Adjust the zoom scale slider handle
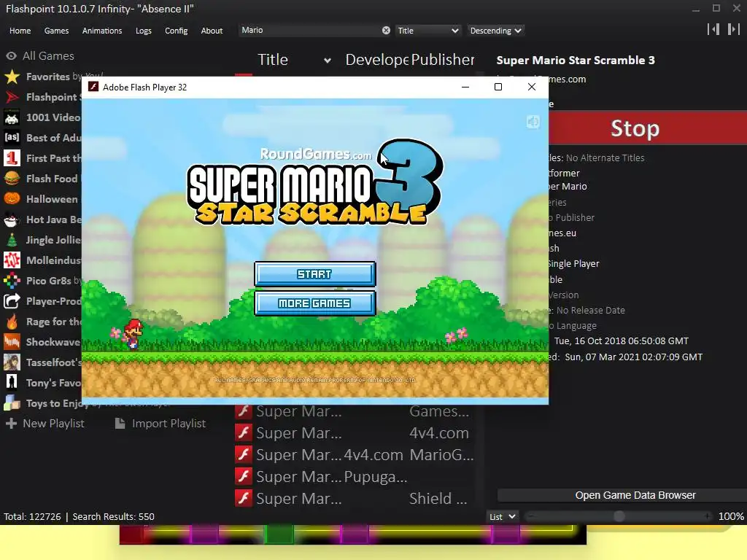The width and height of the screenshot is (747, 560). point(619,516)
